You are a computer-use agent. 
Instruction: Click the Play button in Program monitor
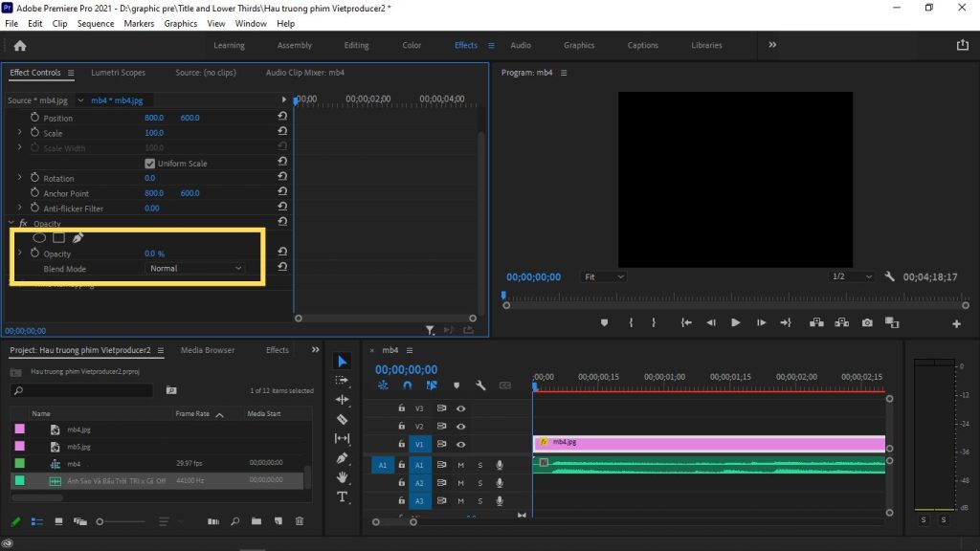pos(735,322)
